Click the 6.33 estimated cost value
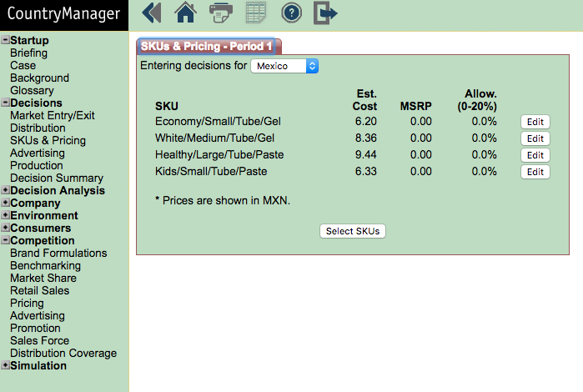The image size is (583, 392). (x=366, y=171)
